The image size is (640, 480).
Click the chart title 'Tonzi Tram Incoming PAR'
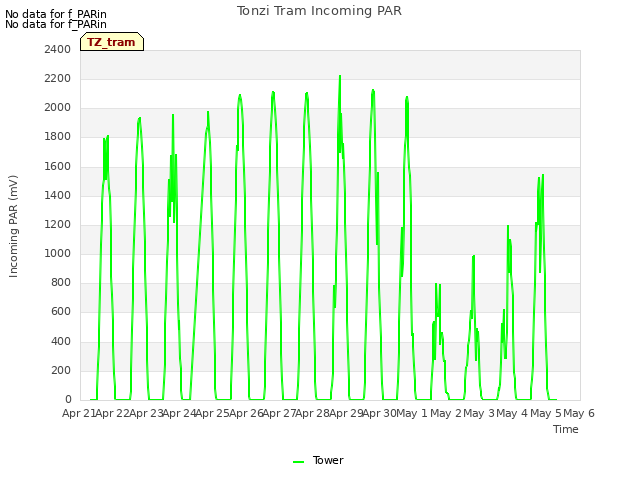(319, 11)
